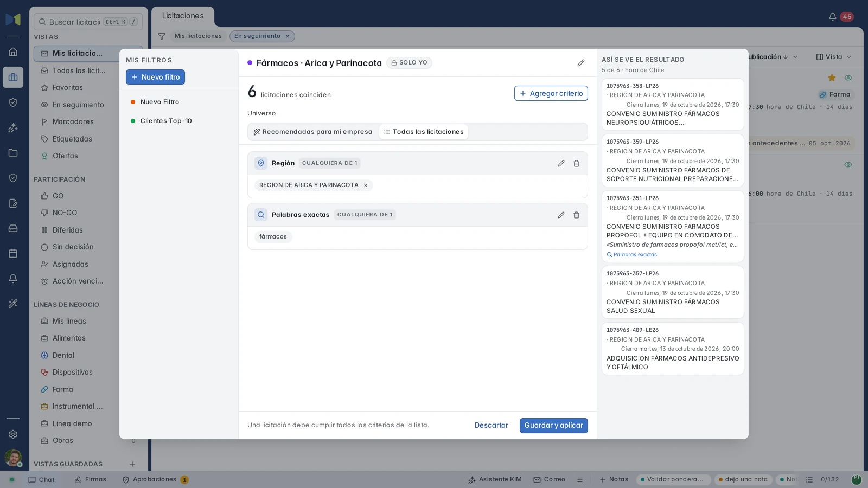Edit the Región criterion
This screenshot has width=868, height=488.
(x=561, y=163)
